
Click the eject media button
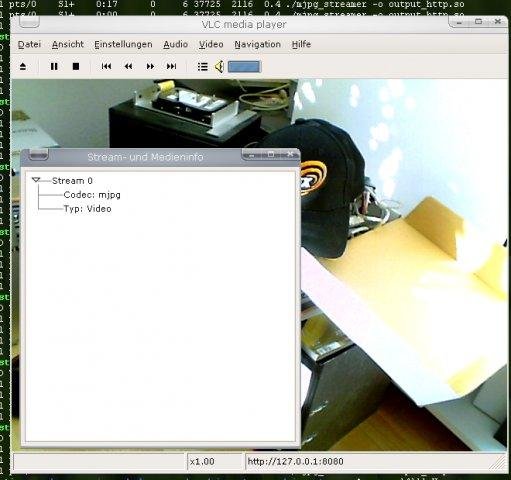23,67
